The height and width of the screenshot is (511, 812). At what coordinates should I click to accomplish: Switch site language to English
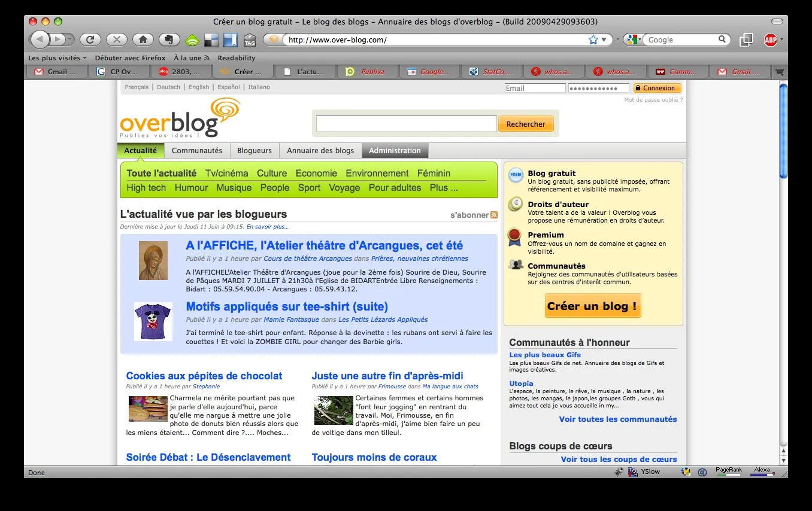click(x=199, y=87)
